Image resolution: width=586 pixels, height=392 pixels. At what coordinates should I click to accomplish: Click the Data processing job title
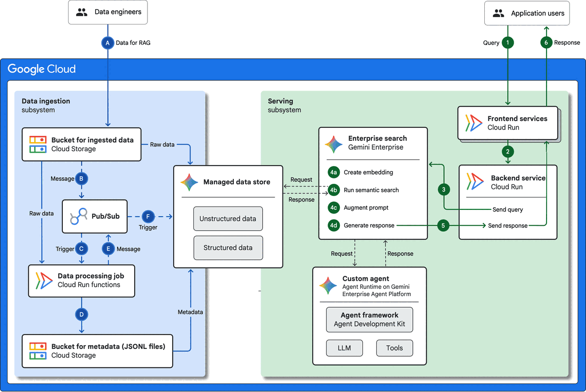coord(91,276)
